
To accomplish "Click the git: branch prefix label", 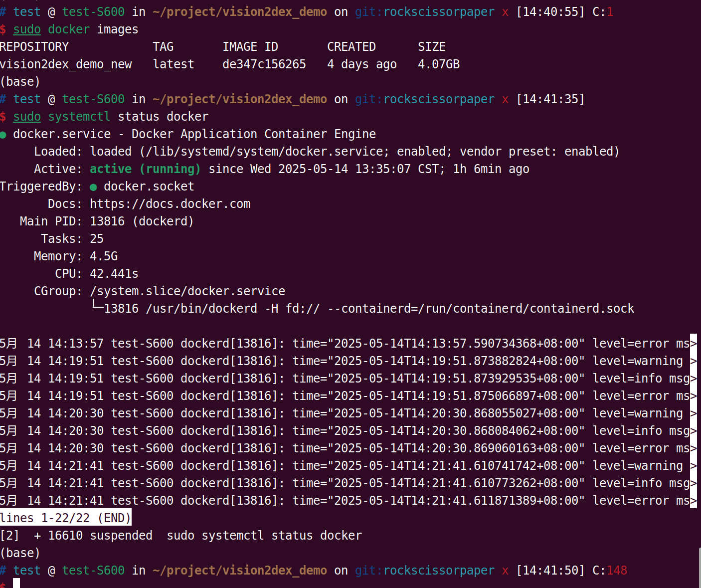I will pos(365,11).
